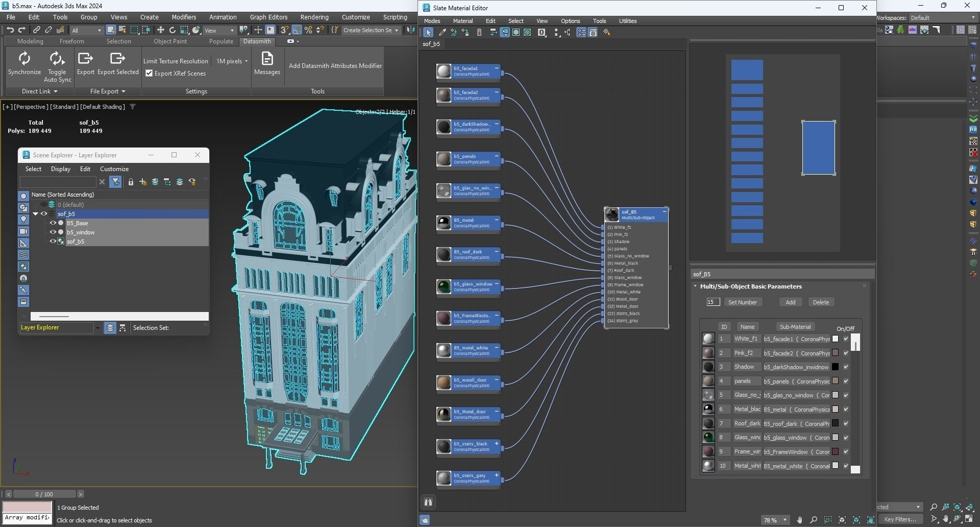Toggle On/Off checkbox for Shadow sub-material

[846, 367]
